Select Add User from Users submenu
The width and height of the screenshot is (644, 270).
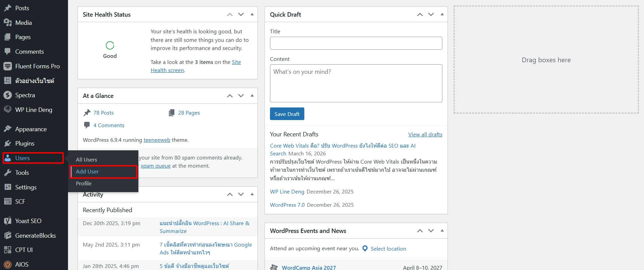(x=87, y=171)
